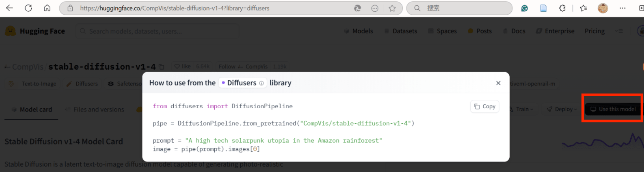644x172 pixels.
Task: Open the Datasets page
Action: coord(400,31)
